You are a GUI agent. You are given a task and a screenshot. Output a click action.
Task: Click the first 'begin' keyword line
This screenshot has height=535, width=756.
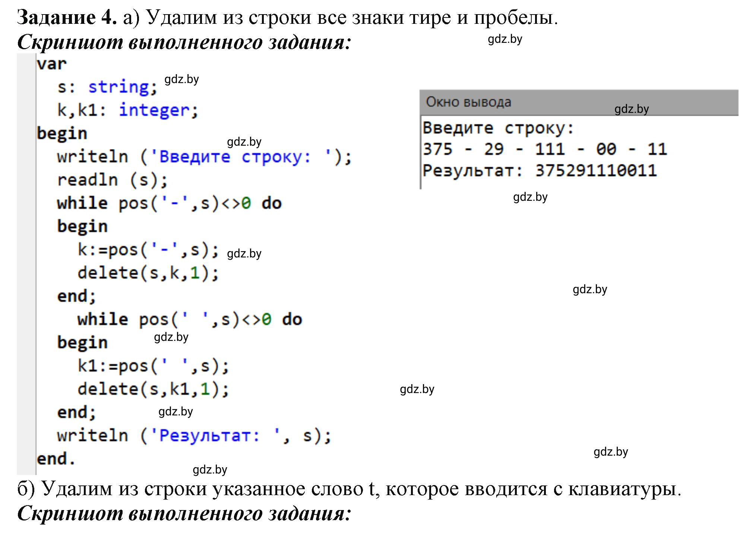(x=62, y=133)
